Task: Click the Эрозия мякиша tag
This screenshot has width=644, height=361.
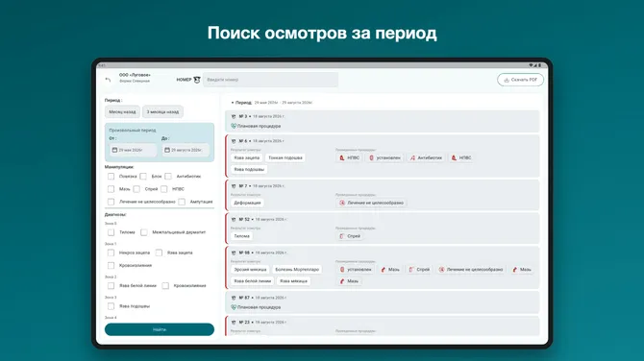Action: point(250,270)
